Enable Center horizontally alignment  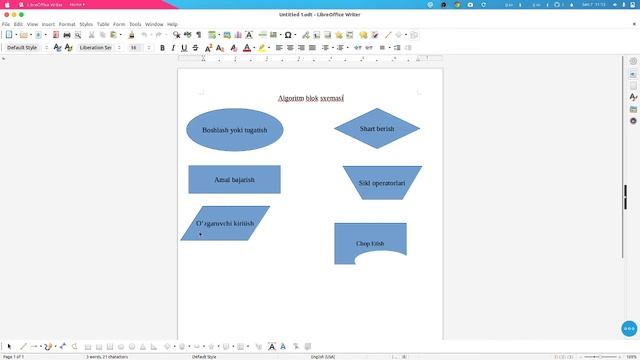pos(290,48)
